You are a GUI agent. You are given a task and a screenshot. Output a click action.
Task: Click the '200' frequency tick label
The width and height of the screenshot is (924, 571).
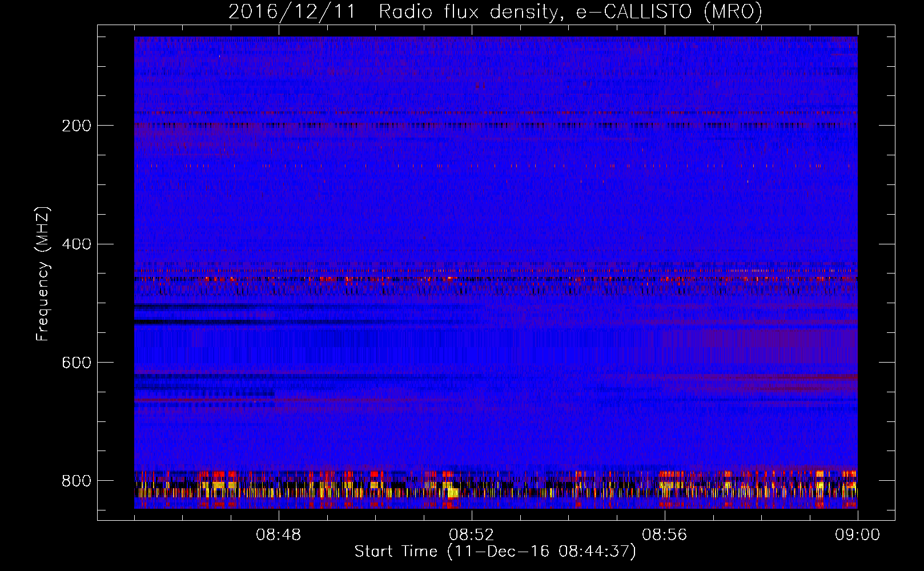(76, 126)
